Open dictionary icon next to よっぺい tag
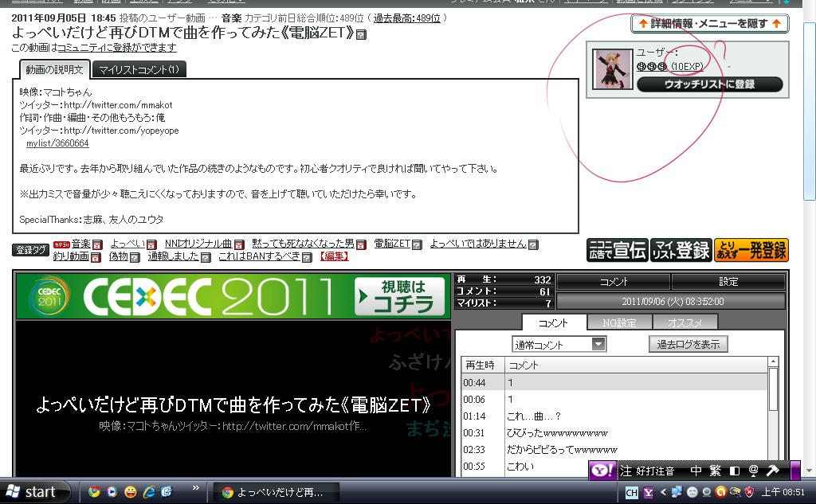 [x=151, y=244]
